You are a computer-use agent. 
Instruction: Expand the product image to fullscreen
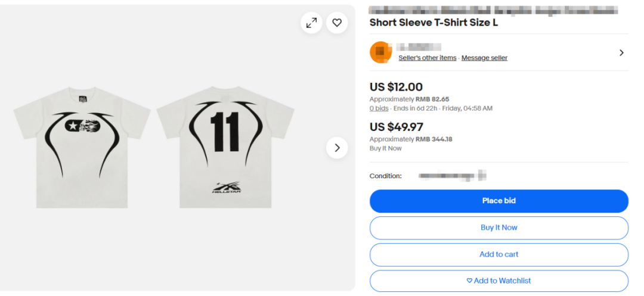click(311, 23)
